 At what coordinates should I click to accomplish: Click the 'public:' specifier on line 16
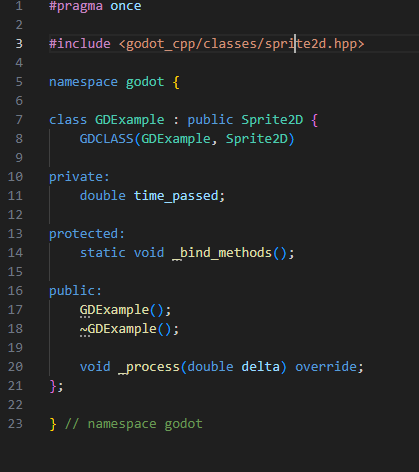tap(75, 291)
